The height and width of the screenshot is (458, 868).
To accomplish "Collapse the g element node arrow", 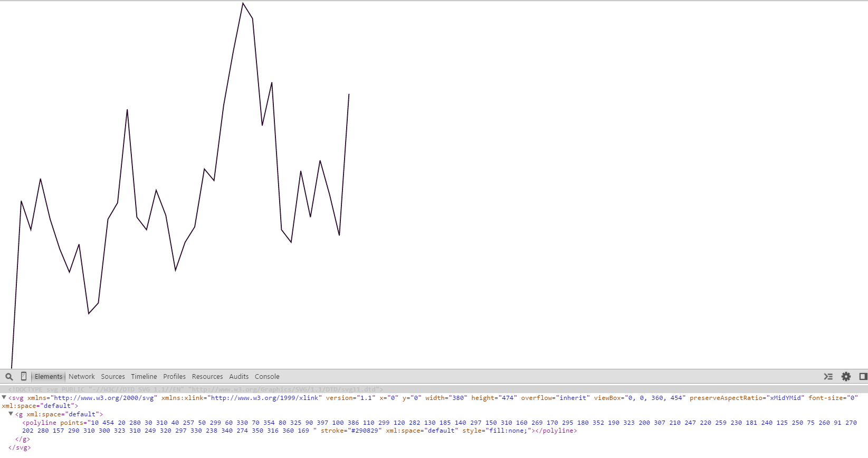I will 11,414.
